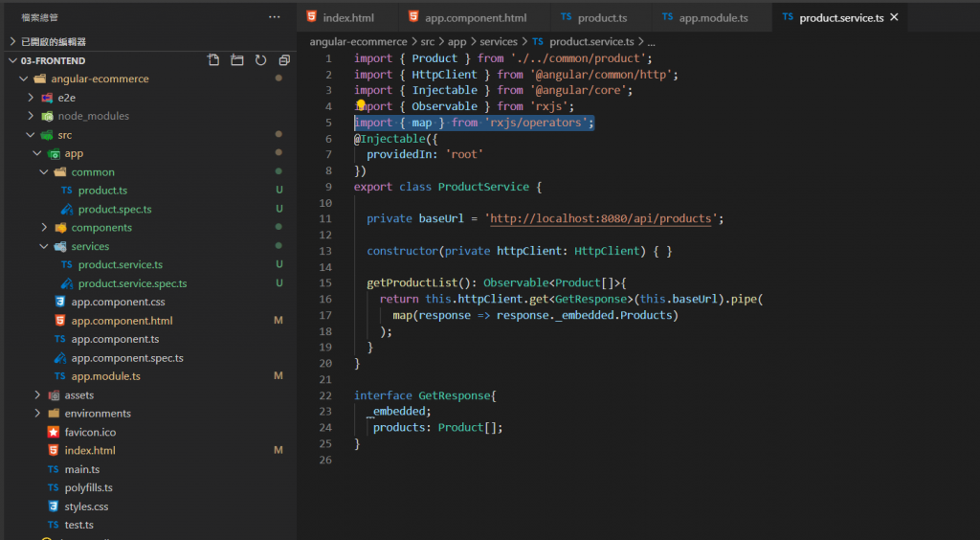Click line number 15 in the gutter
This screenshot has width=980, height=540.
[325, 283]
